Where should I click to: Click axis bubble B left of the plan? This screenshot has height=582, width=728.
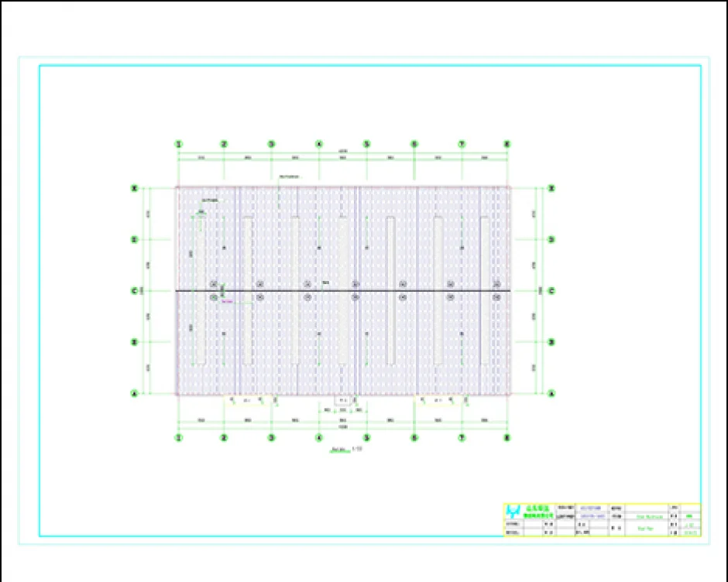point(135,342)
